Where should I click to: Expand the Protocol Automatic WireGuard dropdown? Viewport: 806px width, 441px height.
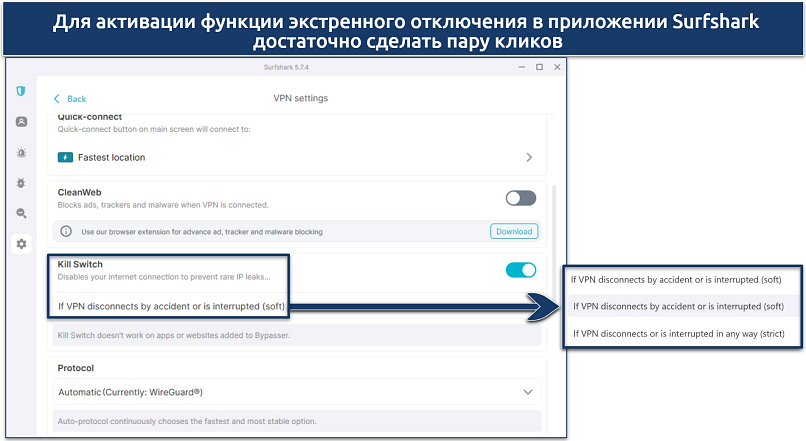[x=528, y=391]
